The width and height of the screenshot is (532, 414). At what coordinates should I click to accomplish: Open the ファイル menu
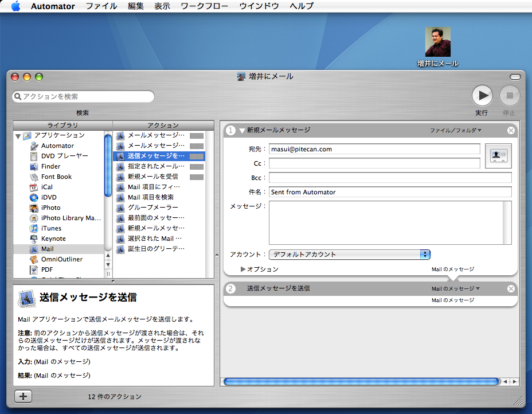[x=101, y=6]
